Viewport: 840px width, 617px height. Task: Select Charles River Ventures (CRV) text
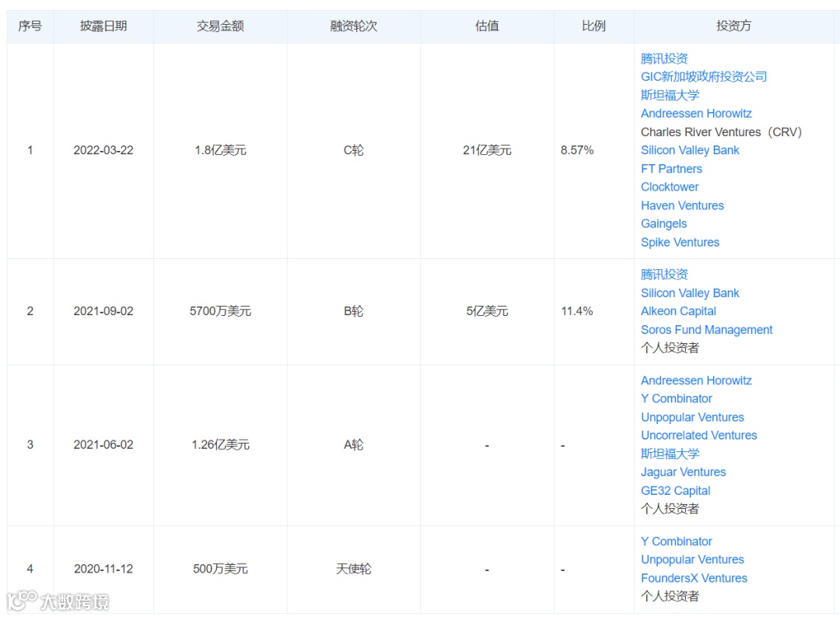point(720,131)
